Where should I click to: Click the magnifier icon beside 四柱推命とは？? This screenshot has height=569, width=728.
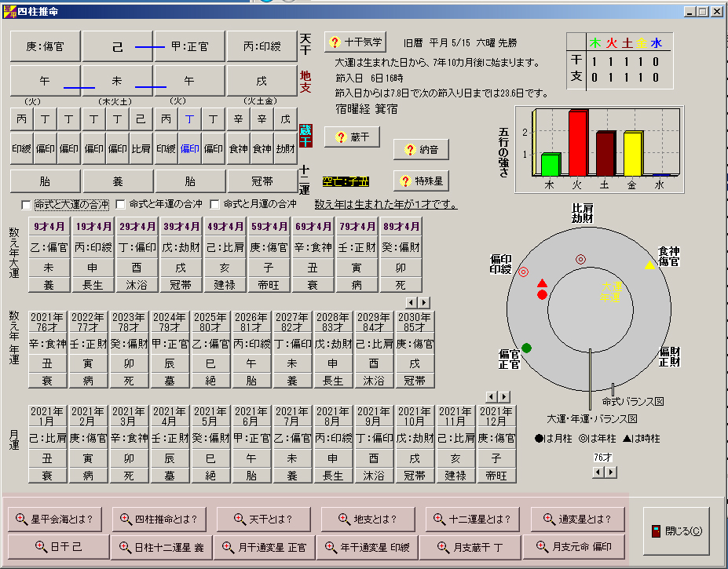(x=126, y=519)
